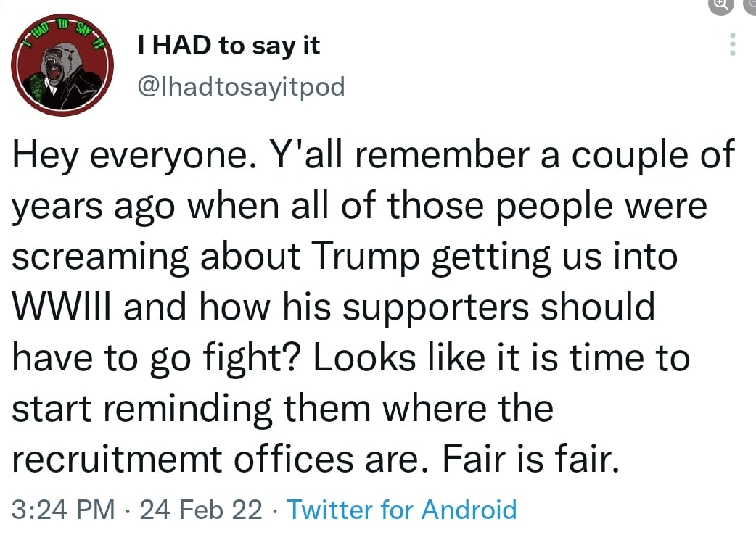
Task: Click the word "Trump" in the tweet
Action: pyautogui.click(x=366, y=257)
